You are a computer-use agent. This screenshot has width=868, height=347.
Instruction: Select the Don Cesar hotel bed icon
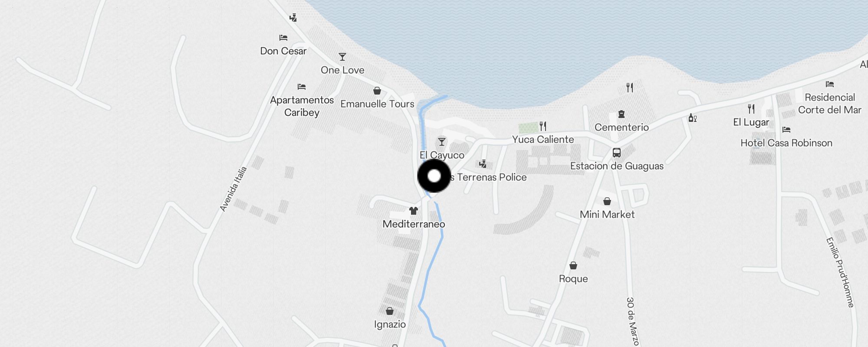pos(283,38)
